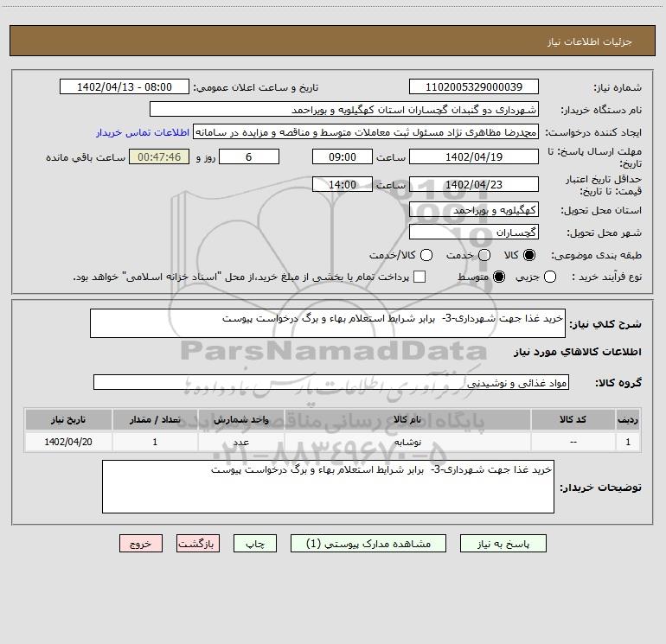Click the announcement date field 1402/04/13 - 08:00

click(125, 86)
